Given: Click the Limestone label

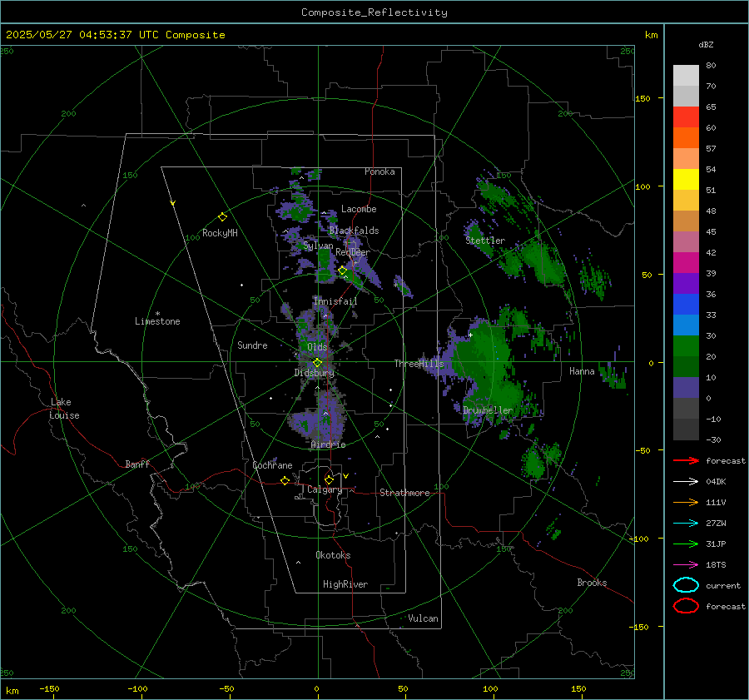Looking at the screenshot, I should point(157,321).
